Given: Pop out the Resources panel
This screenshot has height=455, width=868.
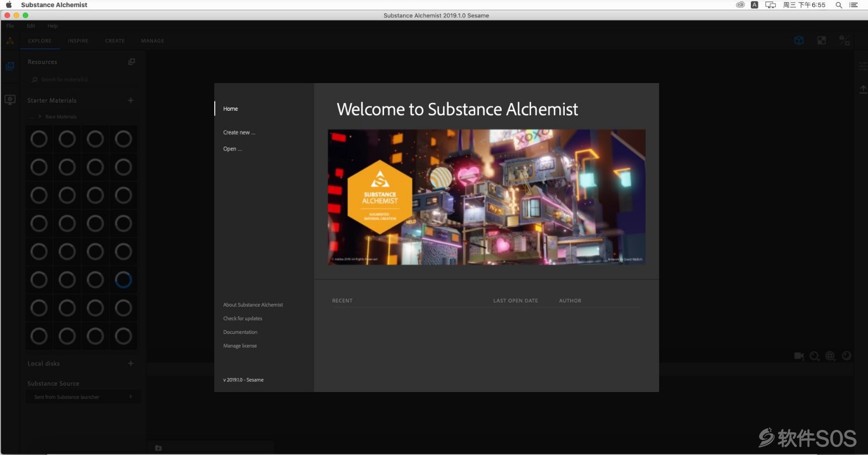Looking at the screenshot, I should coord(131,62).
